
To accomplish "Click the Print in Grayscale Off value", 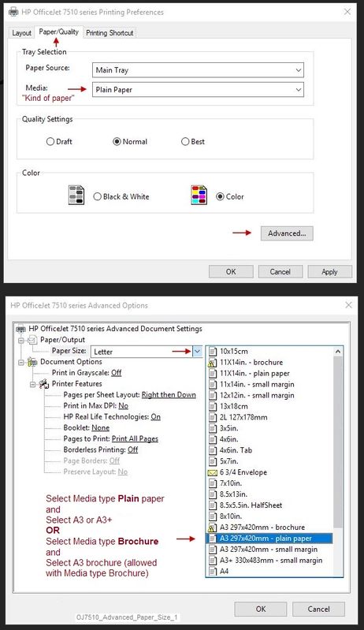I will click(117, 373).
